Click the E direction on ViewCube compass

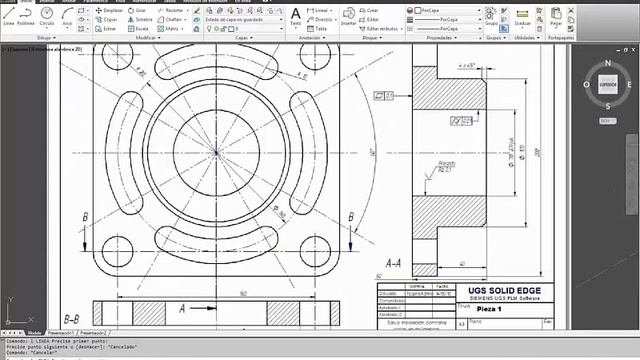(x=629, y=84)
